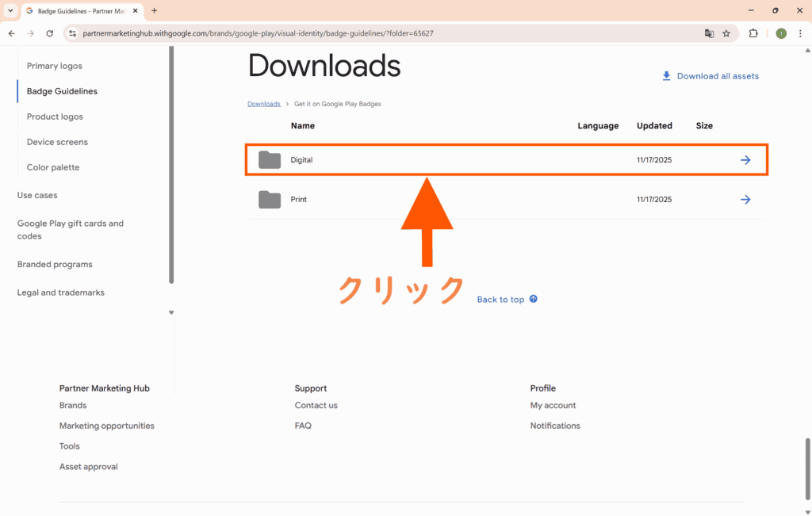Click the Print folder icon
This screenshot has height=516, width=812.
270,200
